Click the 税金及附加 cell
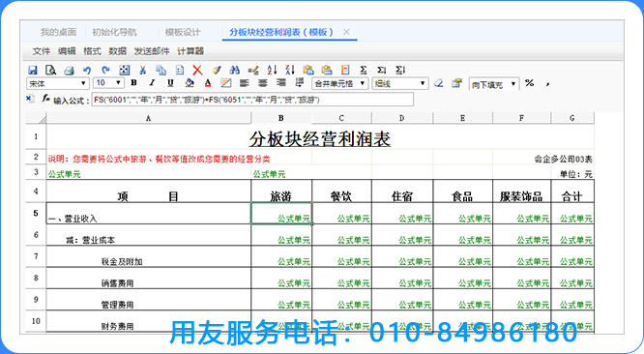 (x=149, y=256)
